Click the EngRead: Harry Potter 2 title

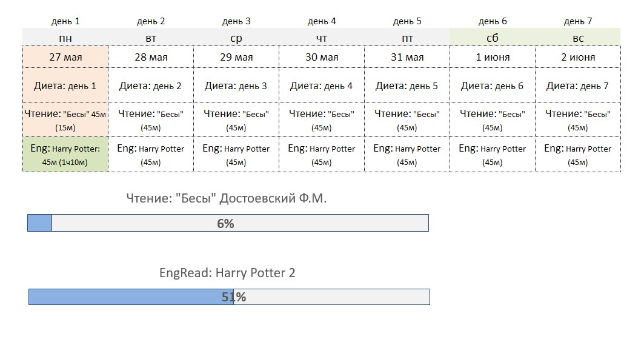click(227, 273)
